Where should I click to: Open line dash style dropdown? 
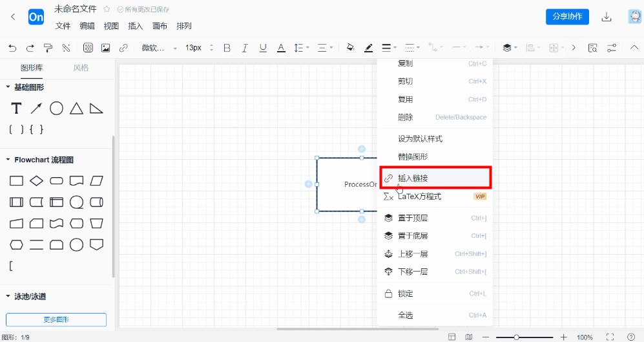pos(412,48)
